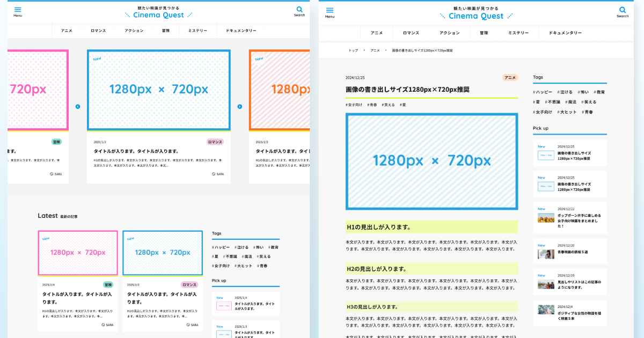
Task: Select the アクション nav tab on the home page
Action: pyautogui.click(x=134, y=31)
